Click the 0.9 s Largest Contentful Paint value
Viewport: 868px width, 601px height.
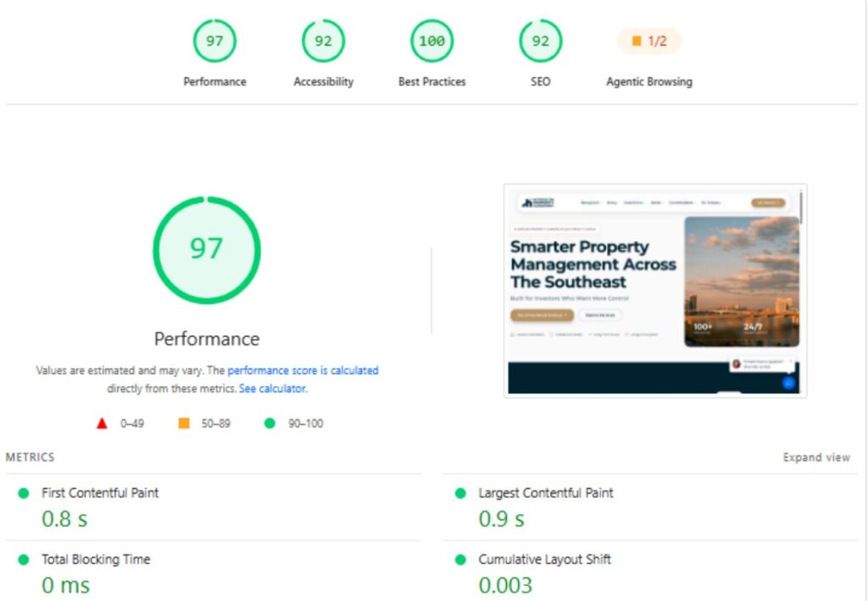pyautogui.click(x=502, y=519)
